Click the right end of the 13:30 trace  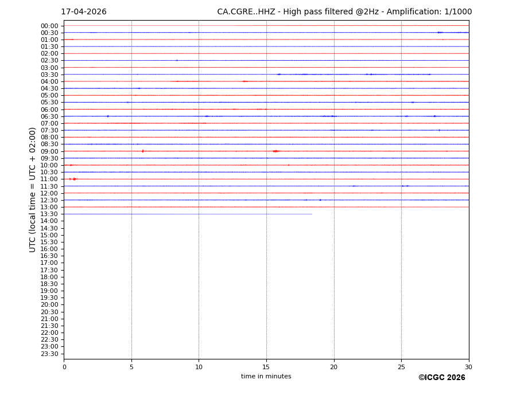click(x=311, y=214)
